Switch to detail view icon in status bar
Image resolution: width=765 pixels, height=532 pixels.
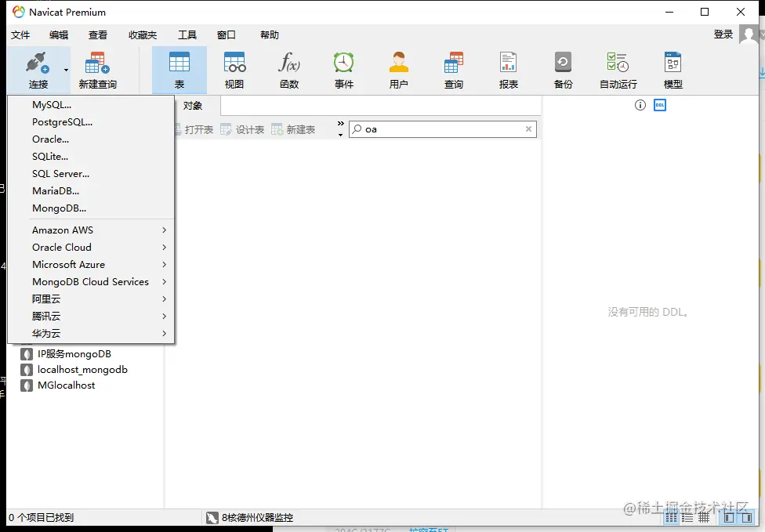point(687,518)
